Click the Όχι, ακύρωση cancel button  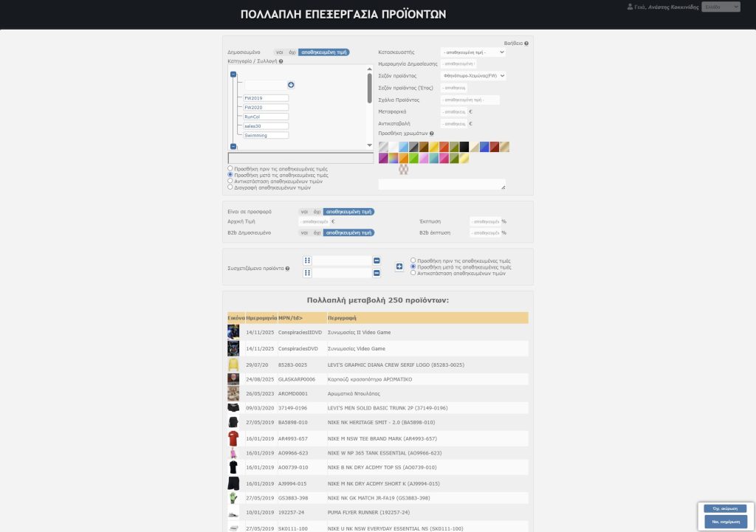point(725,508)
